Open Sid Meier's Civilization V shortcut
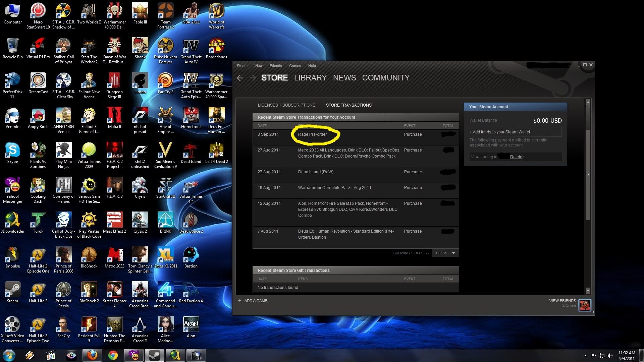 (165, 155)
